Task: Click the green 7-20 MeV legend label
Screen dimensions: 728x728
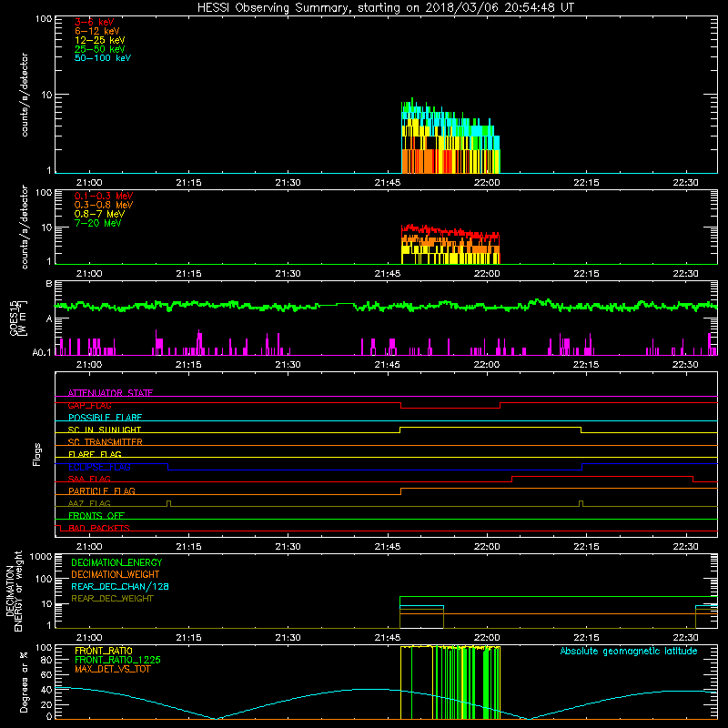Action: pos(98,223)
